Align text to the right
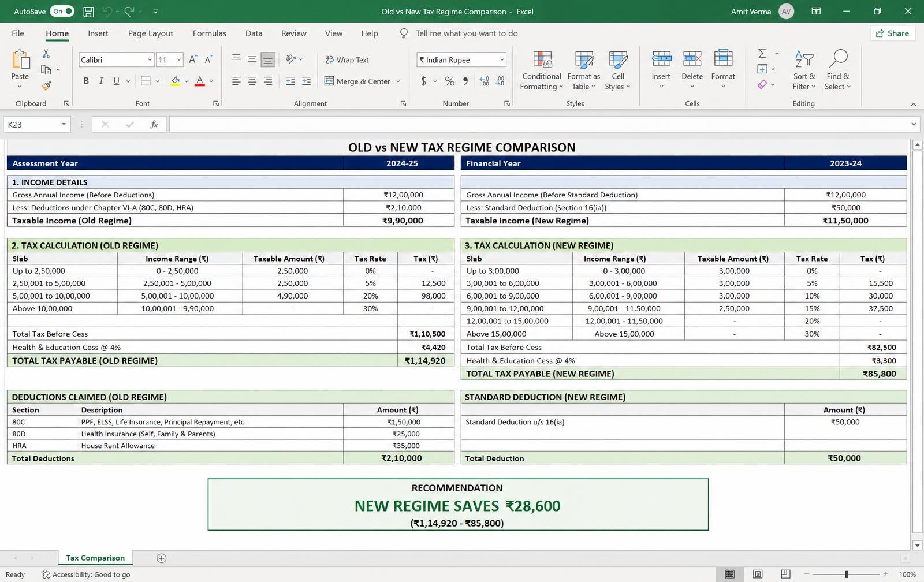 268,81
